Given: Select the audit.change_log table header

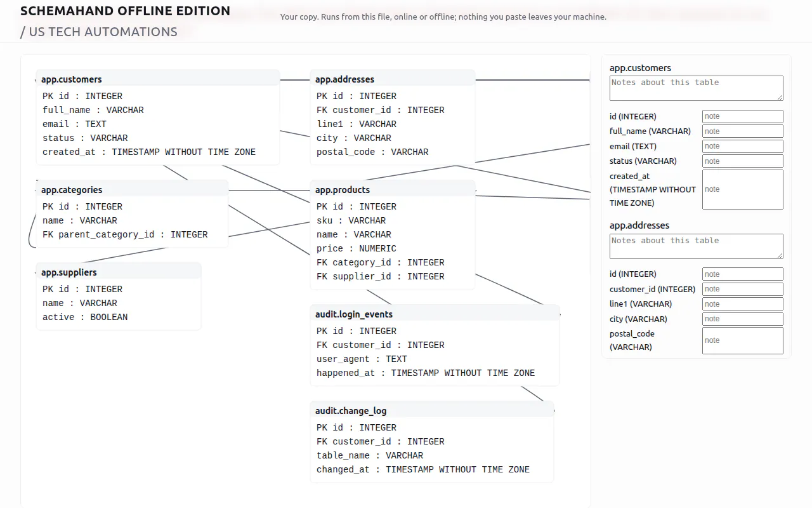Looking at the screenshot, I should pos(432,410).
